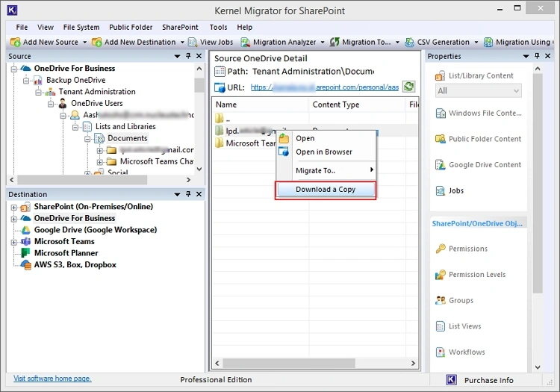560x392 pixels.
Task: Sort by the Content Type column header
Action: pos(357,105)
